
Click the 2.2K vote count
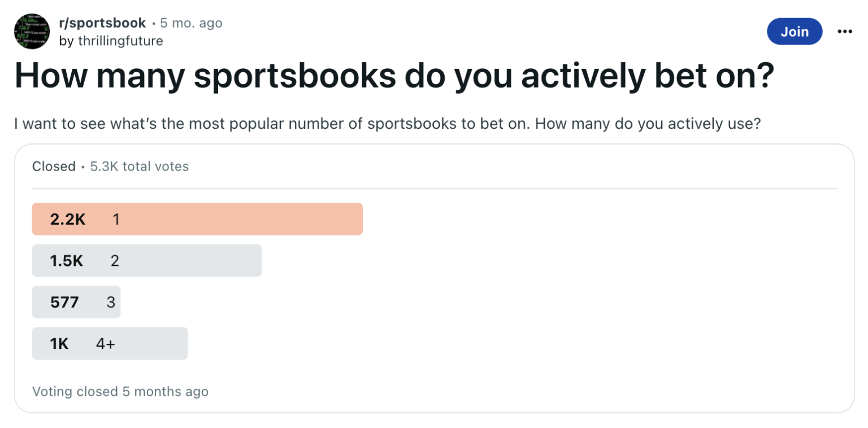68,219
